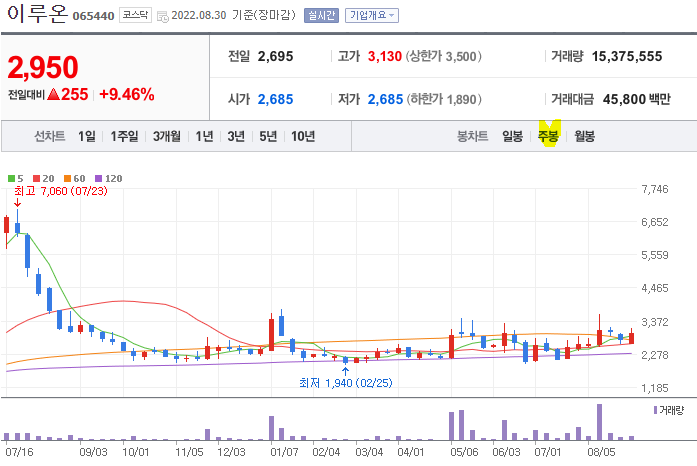This screenshot has width=697, height=466.
Task: Click the purple 120-period moving average swatch
Action: 99,179
